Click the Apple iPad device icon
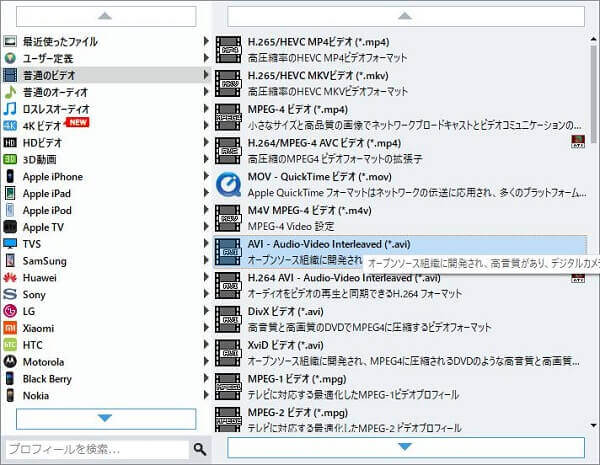 pyautogui.click(x=10, y=193)
